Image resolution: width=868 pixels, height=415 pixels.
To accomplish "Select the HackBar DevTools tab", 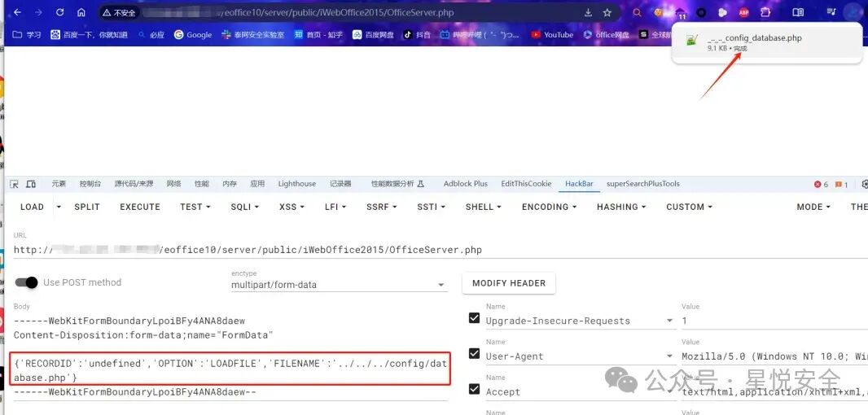I will tap(579, 184).
